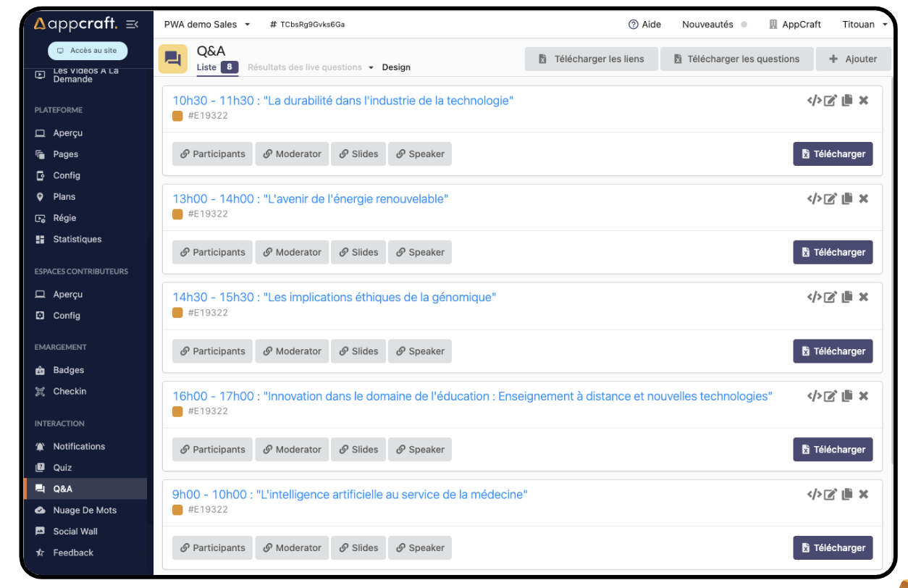Image resolution: width=908 pixels, height=588 pixels.
Task: Open the Titouan user menu
Action: pos(865,25)
